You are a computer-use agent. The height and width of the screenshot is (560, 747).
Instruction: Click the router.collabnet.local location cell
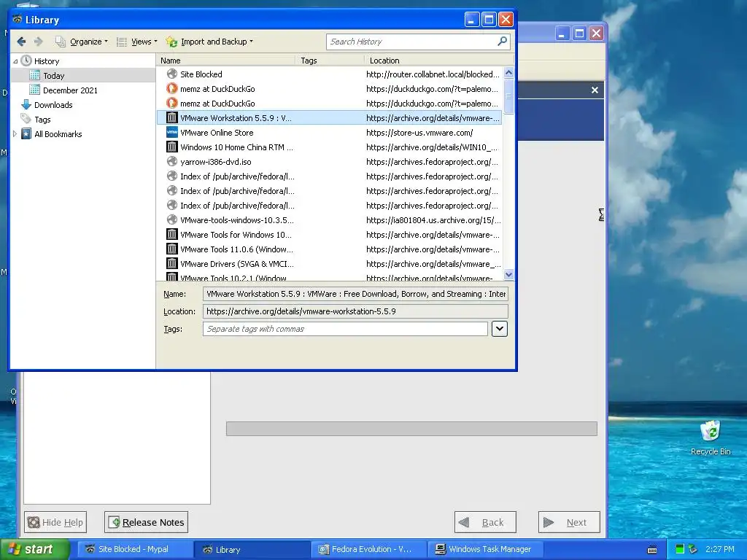coord(433,74)
